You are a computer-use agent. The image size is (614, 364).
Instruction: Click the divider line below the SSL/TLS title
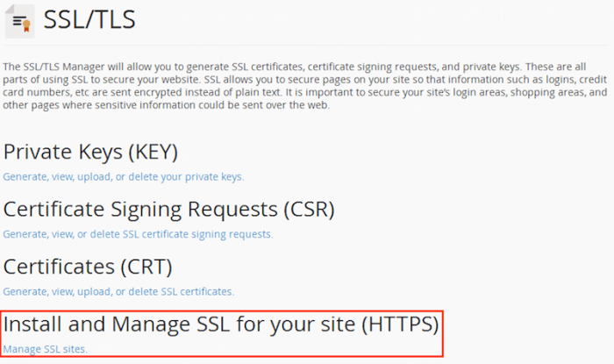[307, 45]
